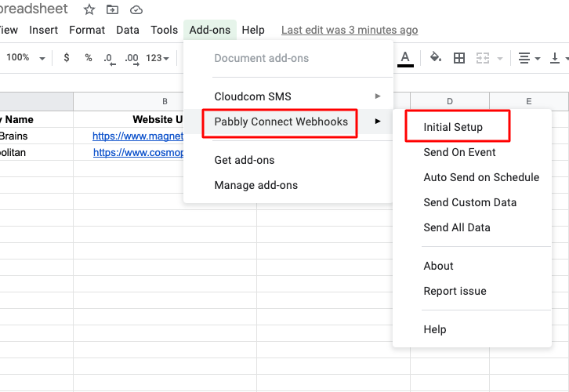Open the horizontal align dropdown
Viewport: 569px width, 392px height.
[529, 58]
